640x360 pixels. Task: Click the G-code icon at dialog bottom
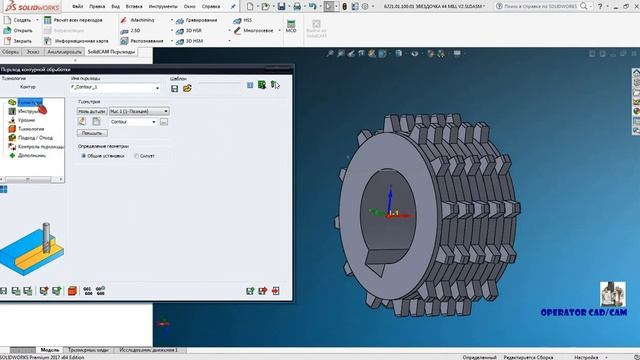[87, 291]
